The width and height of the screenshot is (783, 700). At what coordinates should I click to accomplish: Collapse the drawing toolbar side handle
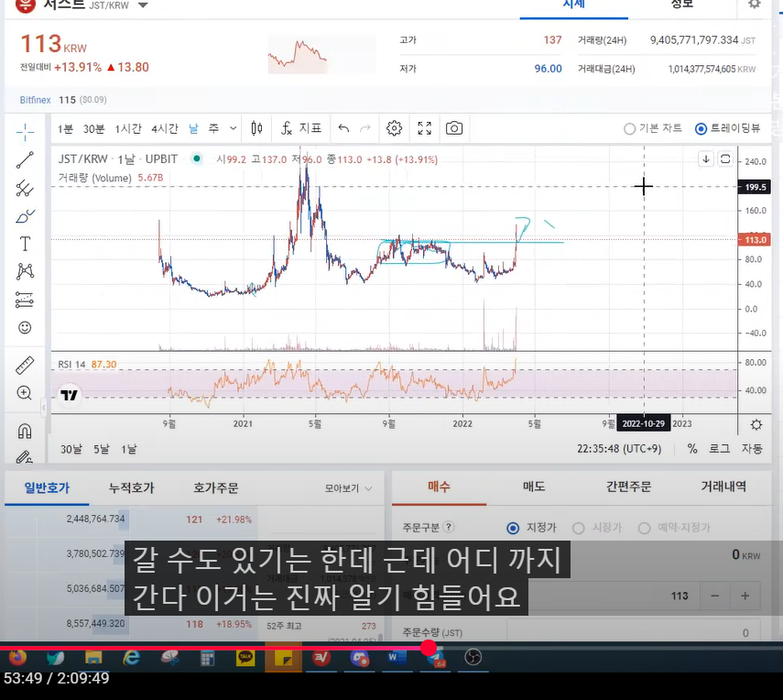(x=44, y=408)
